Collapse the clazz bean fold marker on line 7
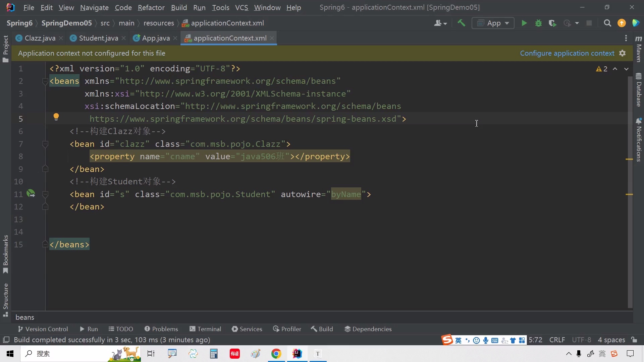Screen dimensions: 644x362 point(45,144)
